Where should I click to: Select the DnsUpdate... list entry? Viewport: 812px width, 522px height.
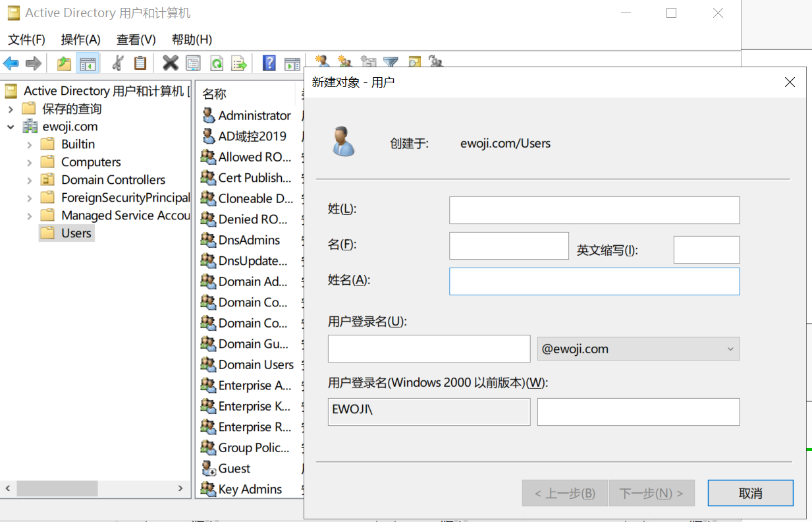pos(244,261)
